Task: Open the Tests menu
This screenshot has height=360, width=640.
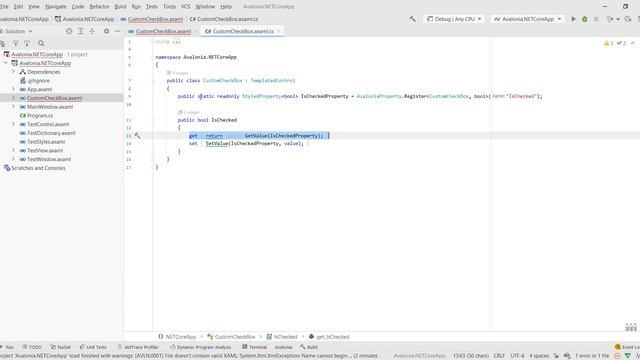Action: tap(152, 7)
